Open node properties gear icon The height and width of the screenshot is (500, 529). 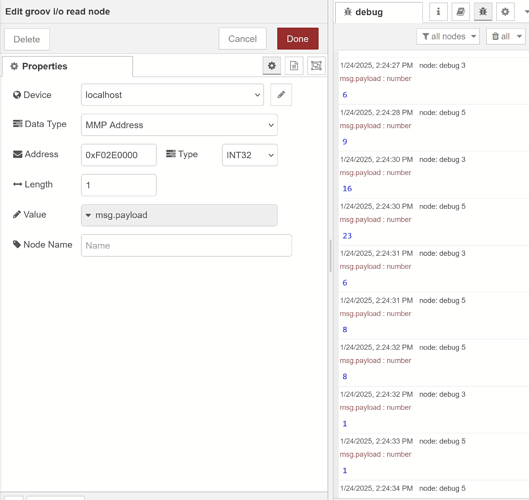pos(272,65)
